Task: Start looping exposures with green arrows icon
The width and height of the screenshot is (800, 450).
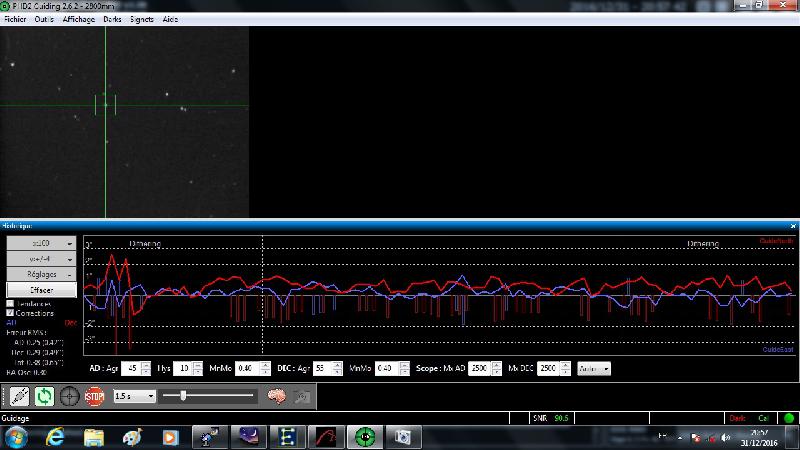Action: coord(44,396)
